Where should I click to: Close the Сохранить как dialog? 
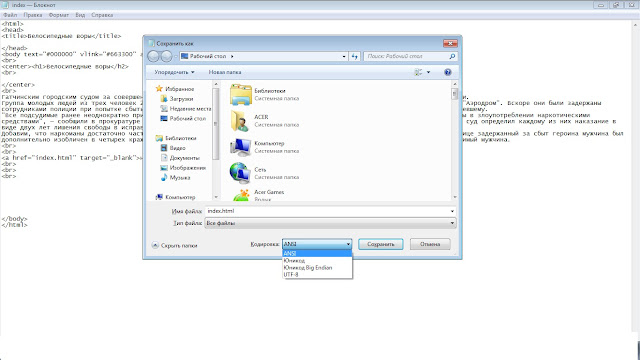point(450,43)
